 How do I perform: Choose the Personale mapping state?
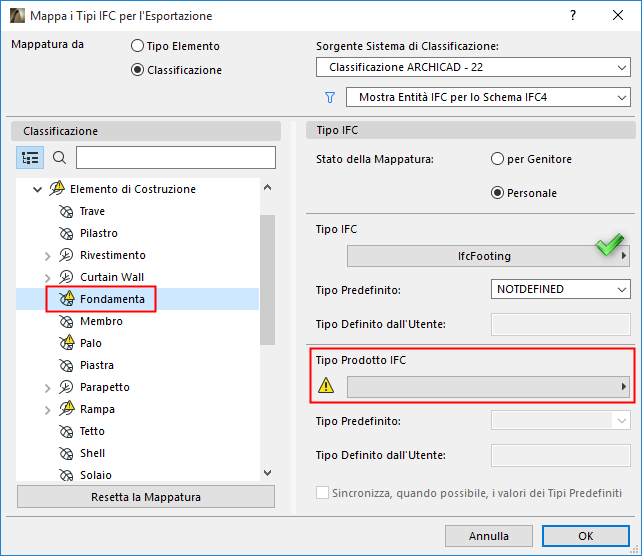pyautogui.click(x=498, y=193)
